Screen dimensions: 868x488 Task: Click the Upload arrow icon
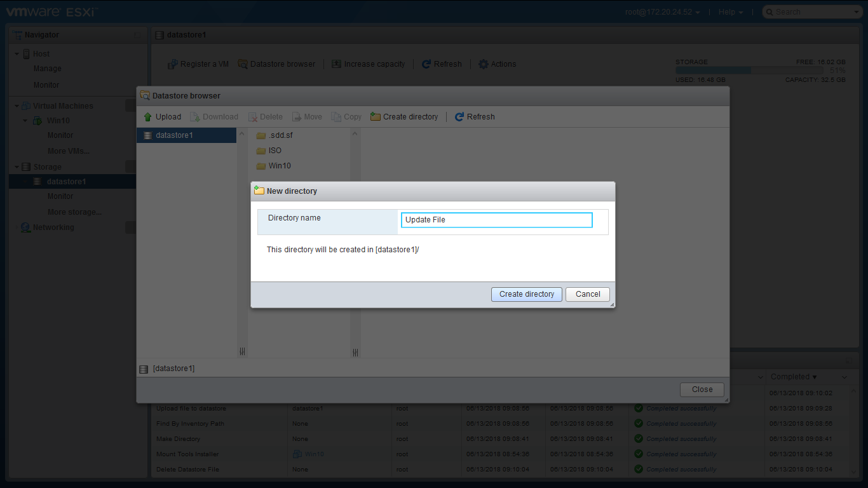(148, 117)
